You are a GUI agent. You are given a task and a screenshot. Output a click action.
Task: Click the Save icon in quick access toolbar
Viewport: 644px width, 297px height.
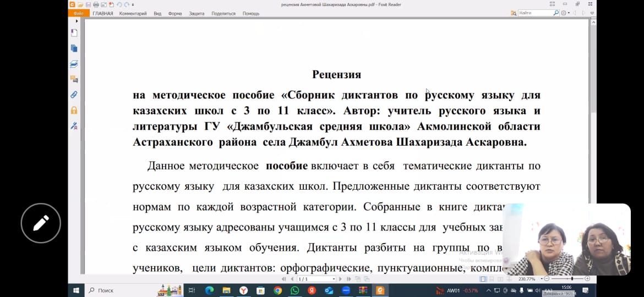88,4
